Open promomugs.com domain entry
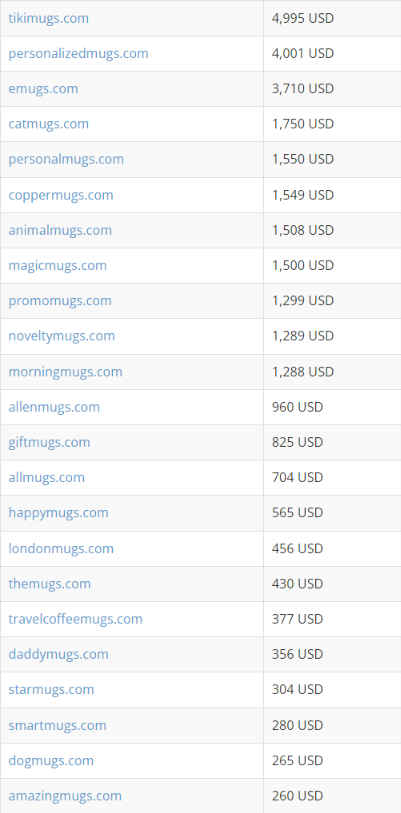This screenshot has width=401, height=813. (60, 301)
